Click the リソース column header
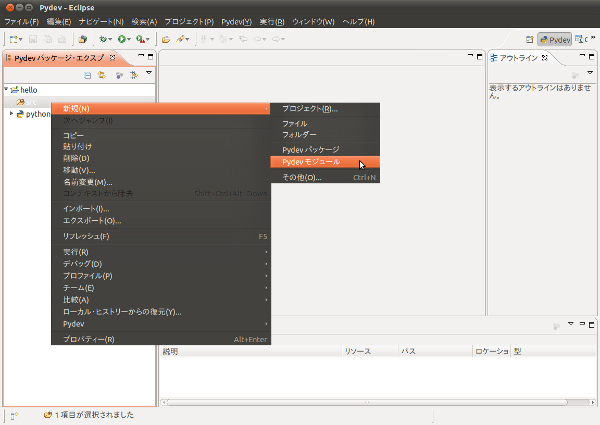Viewport: 600px width, 425px height. click(370, 351)
